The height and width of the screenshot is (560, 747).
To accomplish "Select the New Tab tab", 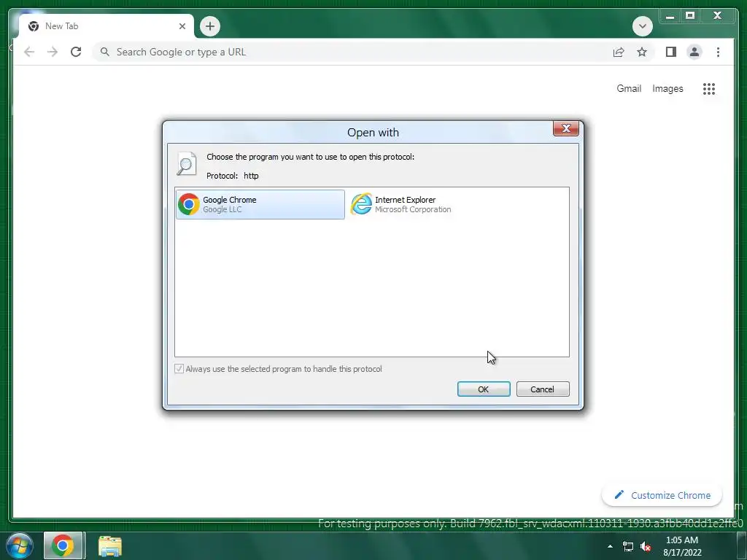I will tap(107, 26).
